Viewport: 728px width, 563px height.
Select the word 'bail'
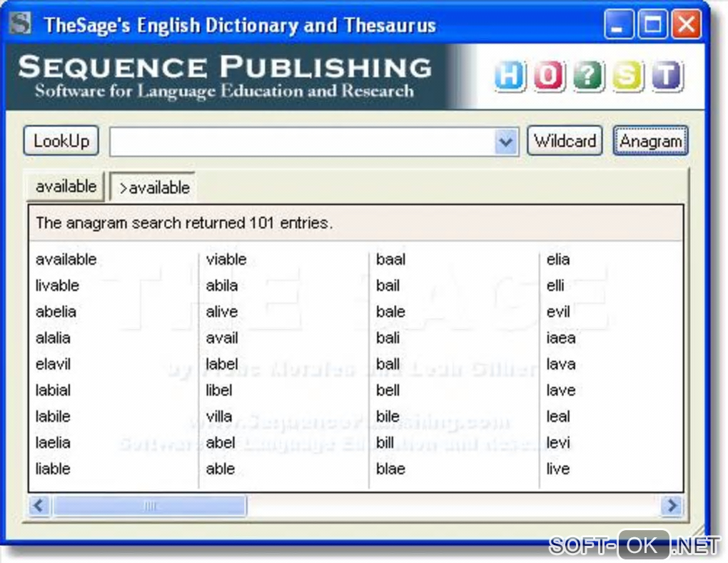(x=388, y=285)
